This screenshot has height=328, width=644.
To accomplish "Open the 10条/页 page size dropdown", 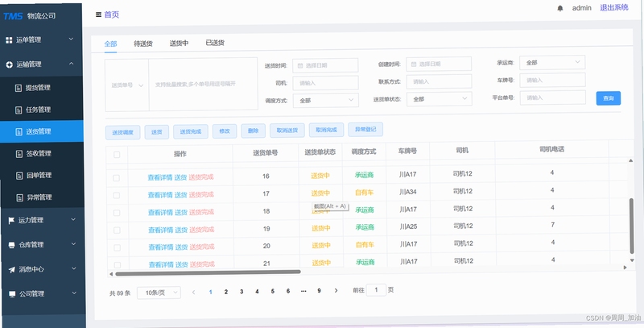I will 159,293.
